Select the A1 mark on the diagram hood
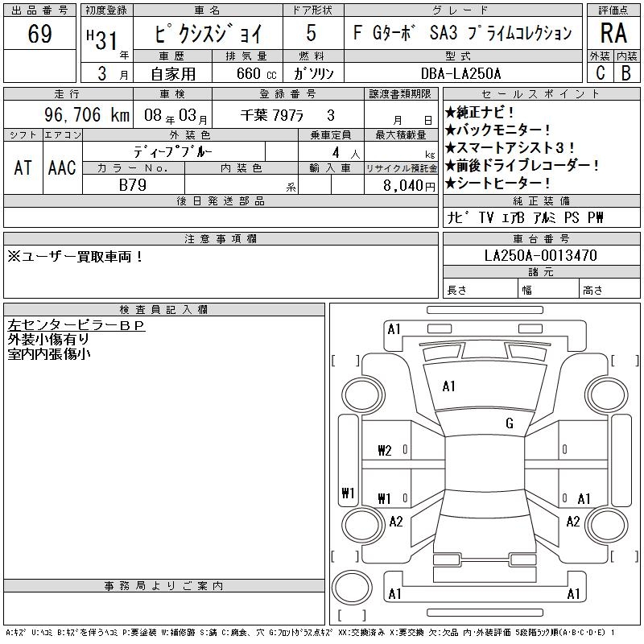This screenshot has height=644, width=644. pyautogui.click(x=448, y=386)
